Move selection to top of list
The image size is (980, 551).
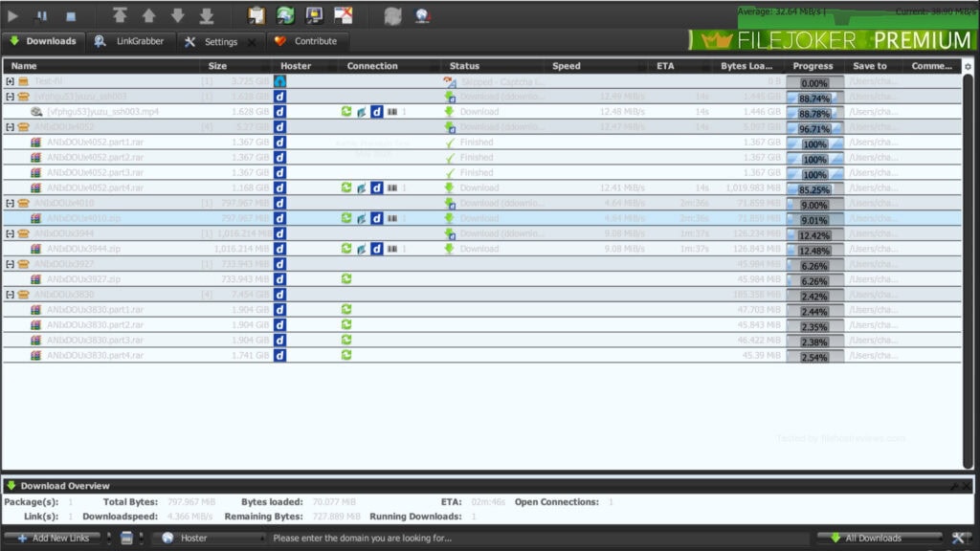(x=120, y=15)
